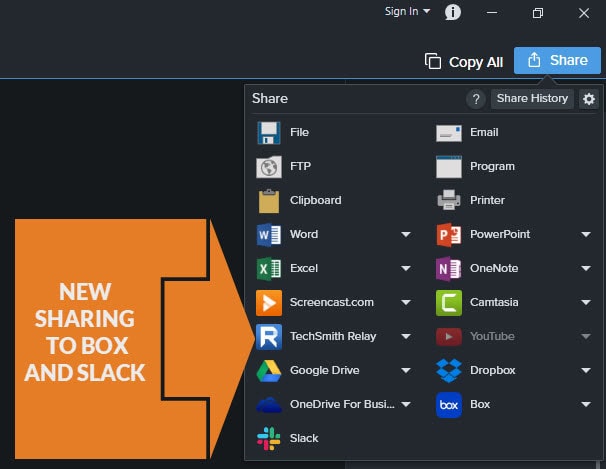Image resolution: width=606 pixels, height=469 pixels.
Task: Choose the Screencast.com icon
Action: pyautogui.click(x=269, y=303)
